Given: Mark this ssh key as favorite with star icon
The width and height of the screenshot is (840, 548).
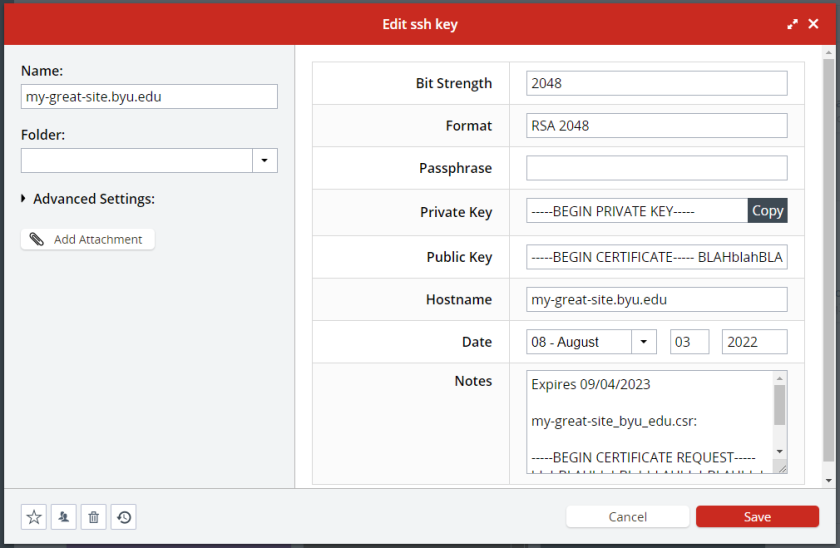Looking at the screenshot, I should 34,517.
